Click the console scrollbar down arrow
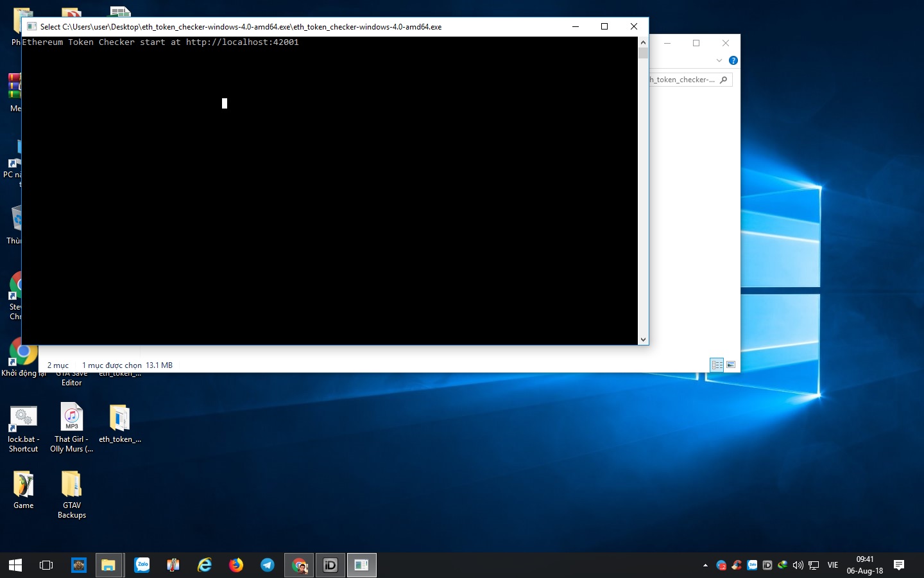This screenshot has width=924, height=578. pos(643,340)
